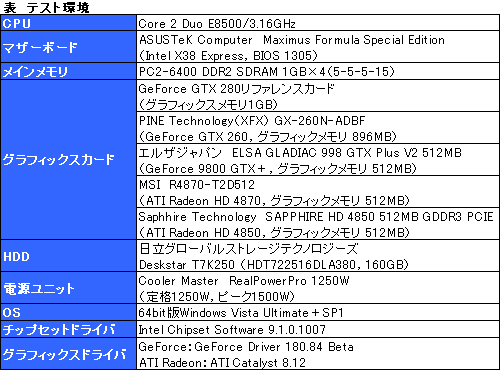Click the メインメモリ header cell
The image size is (500, 370).
pyautogui.click(x=69, y=71)
